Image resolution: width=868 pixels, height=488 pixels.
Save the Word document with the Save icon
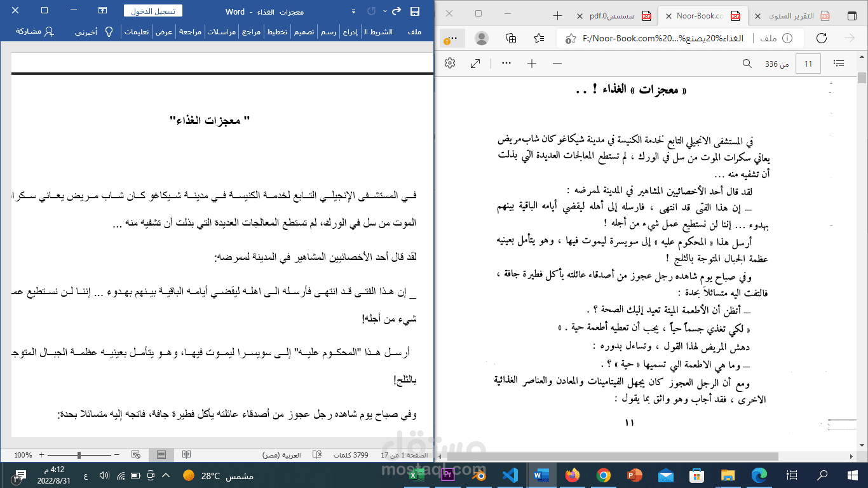415,11
